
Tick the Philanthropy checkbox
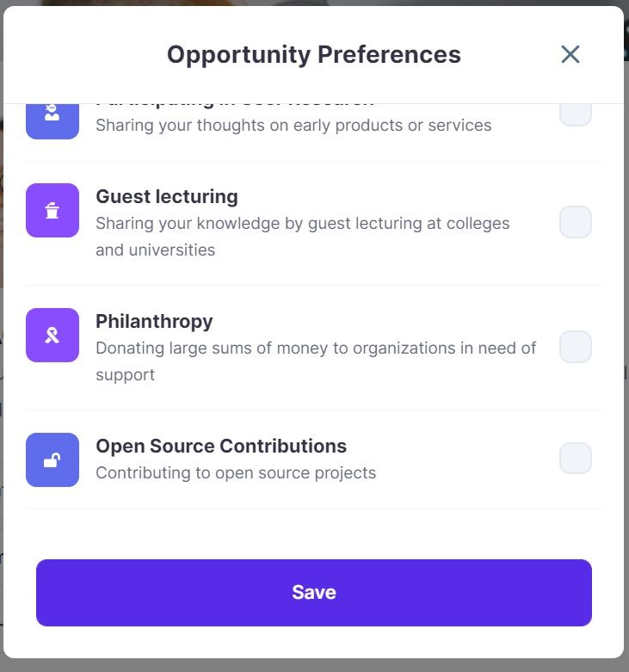tap(576, 347)
